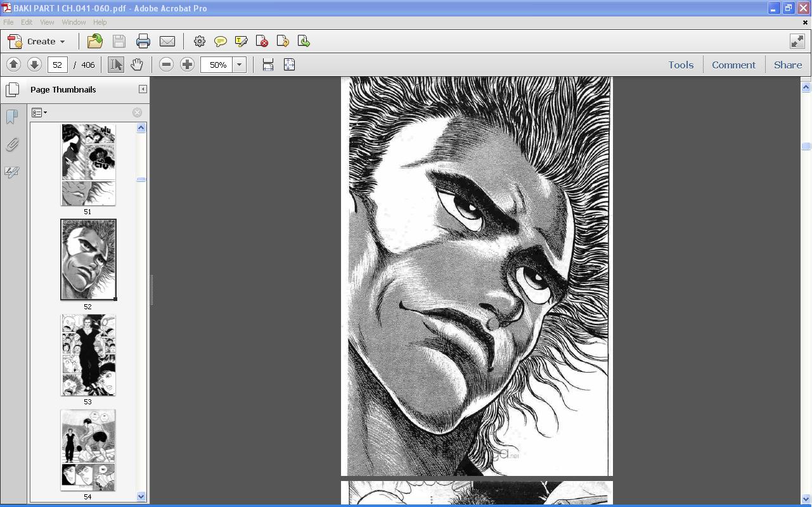The image size is (812, 507).
Task: Go to previous page arrow
Action: 13,65
